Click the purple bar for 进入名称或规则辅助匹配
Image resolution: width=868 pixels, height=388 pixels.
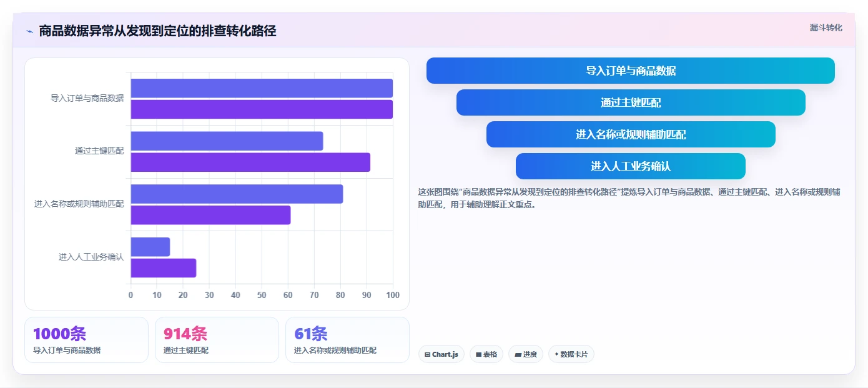click(210, 215)
